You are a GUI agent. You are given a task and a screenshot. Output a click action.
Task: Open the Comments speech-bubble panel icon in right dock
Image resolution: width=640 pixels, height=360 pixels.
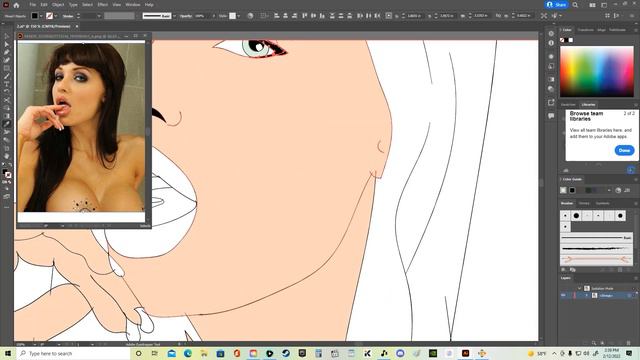point(551,116)
